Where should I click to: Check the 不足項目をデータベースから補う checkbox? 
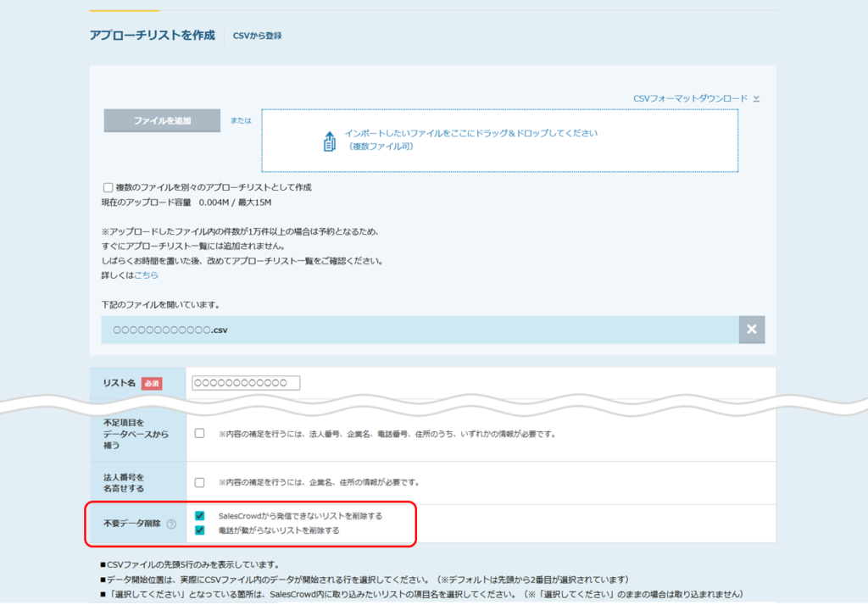[199, 434]
